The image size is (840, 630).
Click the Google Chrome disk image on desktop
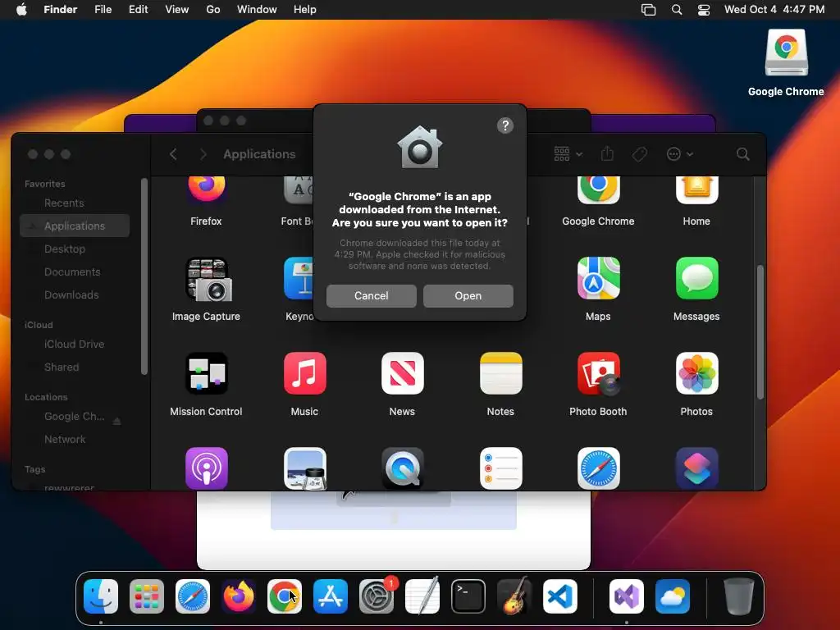click(x=786, y=53)
